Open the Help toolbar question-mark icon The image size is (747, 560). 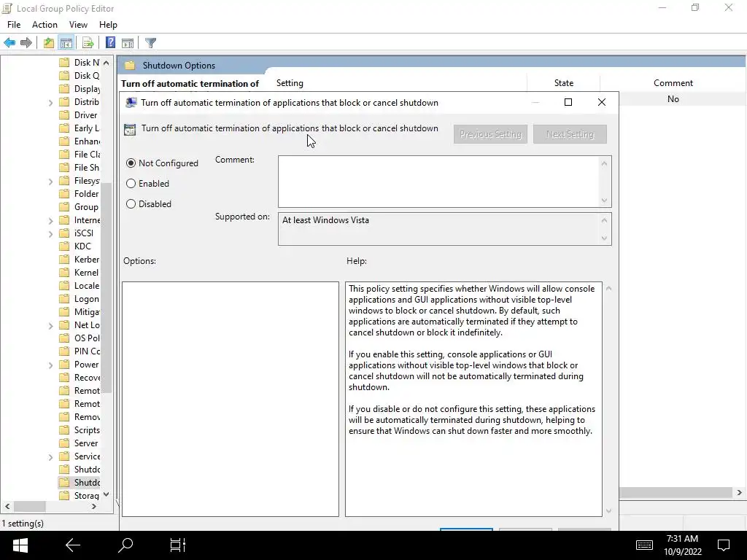pyautogui.click(x=111, y=43)
